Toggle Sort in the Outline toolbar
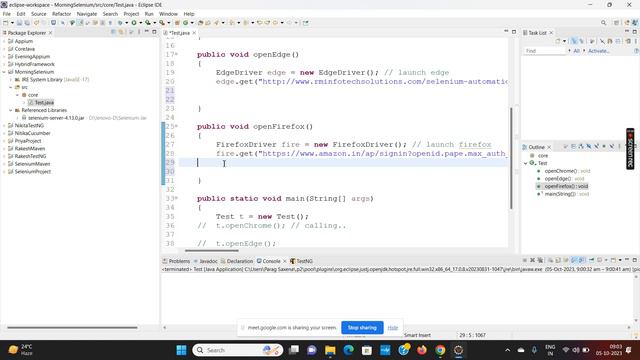This screenshot has height=360, width=640. [581, 146]
